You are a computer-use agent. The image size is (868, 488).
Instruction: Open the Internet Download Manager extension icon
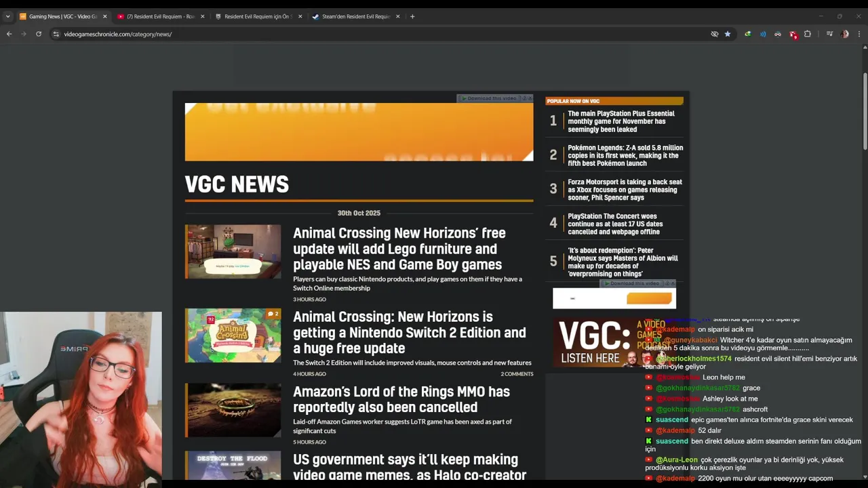point(747,34)
